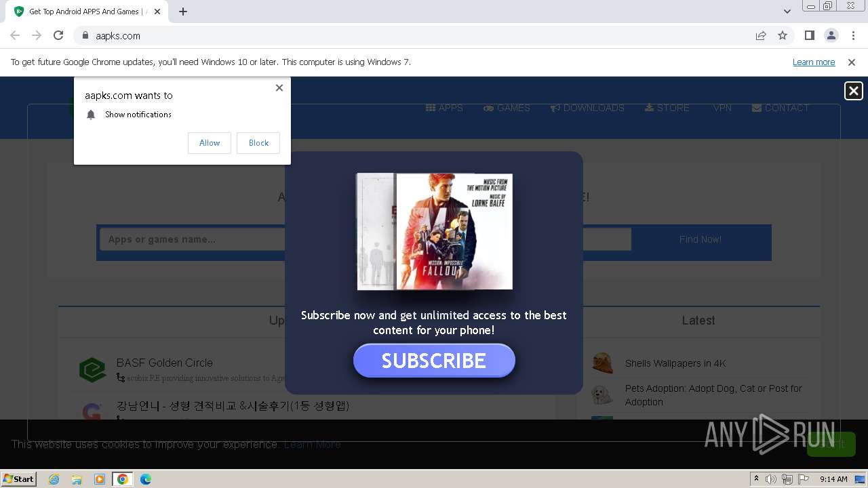Open the side panel icon
Screen dimensions: 868x488
click(x=810, y=35)
